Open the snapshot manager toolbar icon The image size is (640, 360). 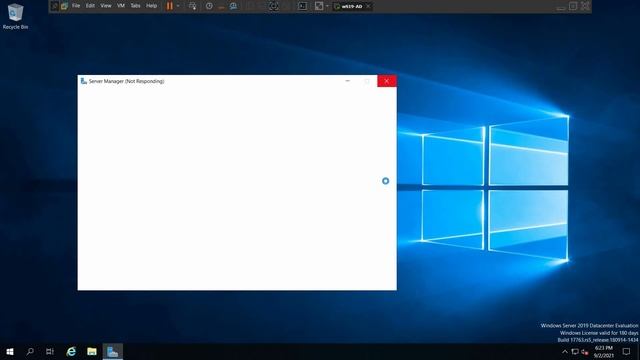pos(233,6)
